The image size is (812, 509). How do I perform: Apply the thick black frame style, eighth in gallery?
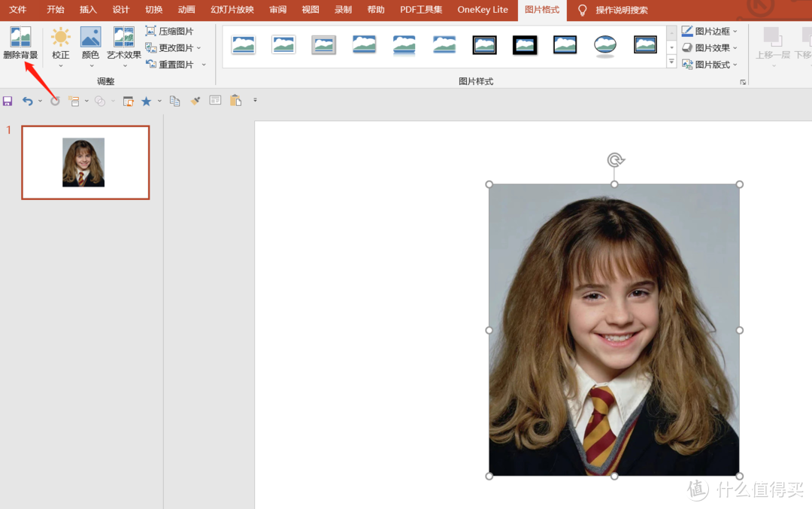click(x=525, y=45)
